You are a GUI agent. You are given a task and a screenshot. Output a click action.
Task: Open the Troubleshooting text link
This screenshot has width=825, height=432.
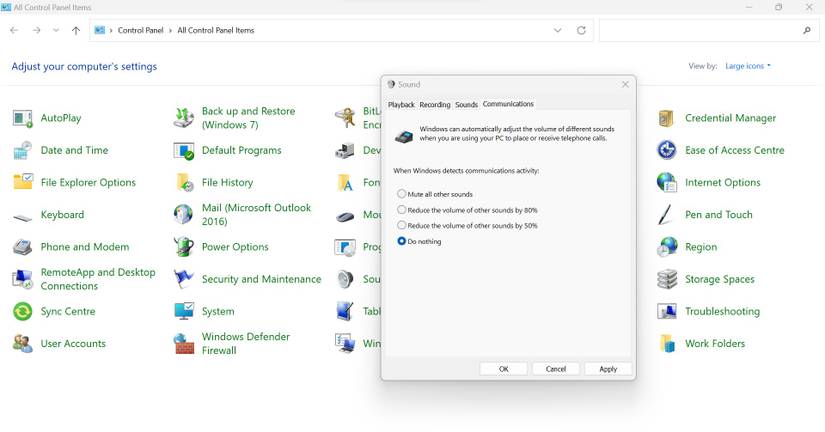(722, 312)
